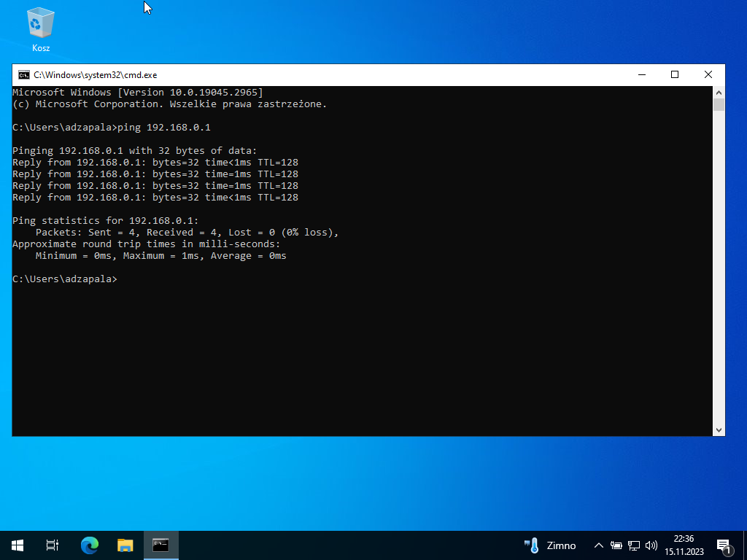Show hidden system tray icons
The width and height of the screenshot is (747, 560).
tap(599, 545)
